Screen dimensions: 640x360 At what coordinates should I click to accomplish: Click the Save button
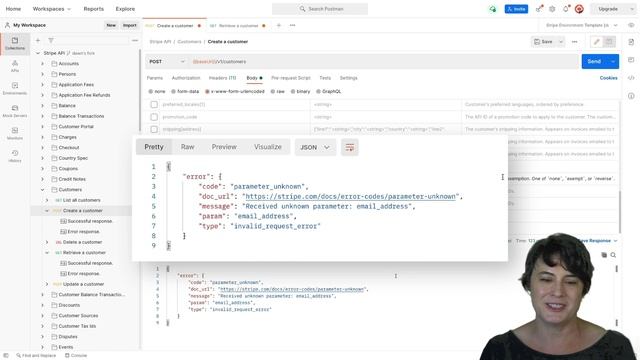click(544, 42)
